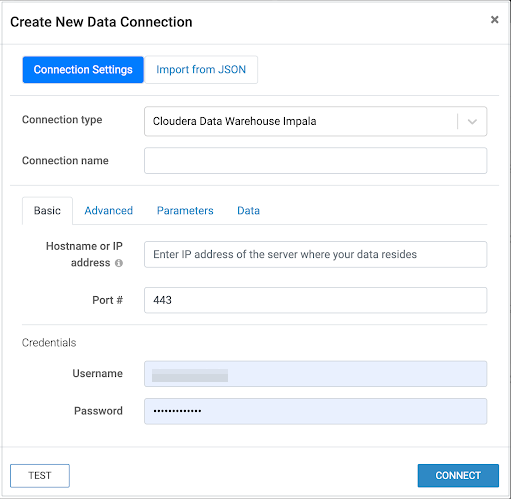Open the Parameters tab
The height and width of the screenshot is (499, 511).
pos(185,211)
